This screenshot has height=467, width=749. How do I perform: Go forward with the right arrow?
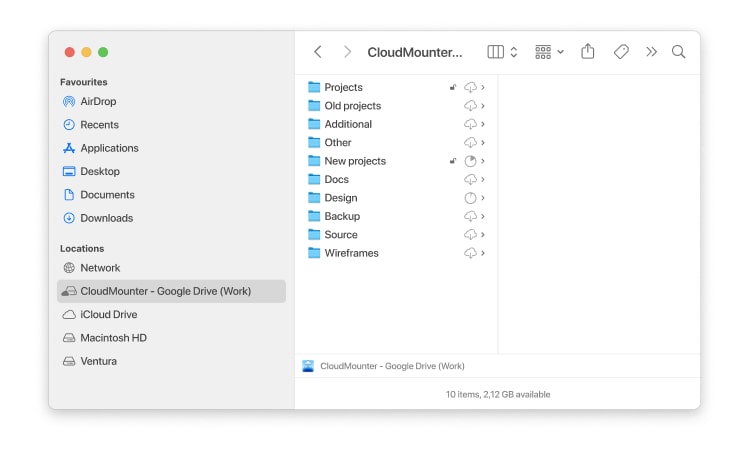[347, 52]
